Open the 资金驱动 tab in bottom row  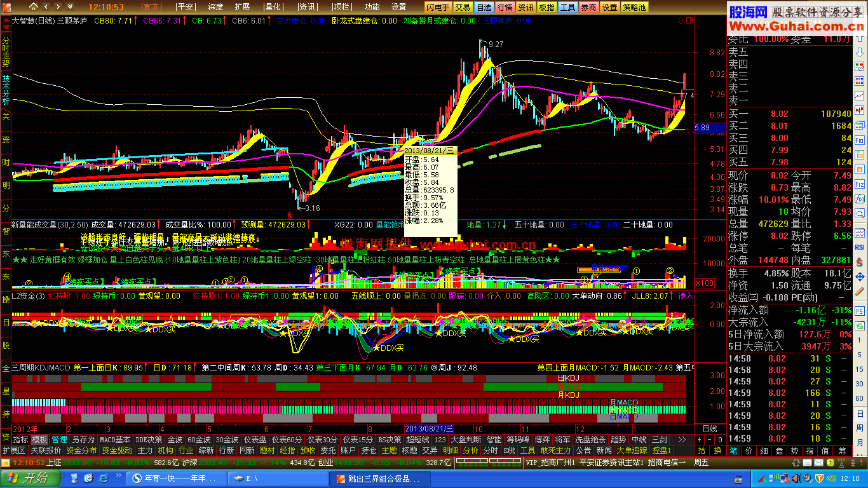tap(117, 451)
